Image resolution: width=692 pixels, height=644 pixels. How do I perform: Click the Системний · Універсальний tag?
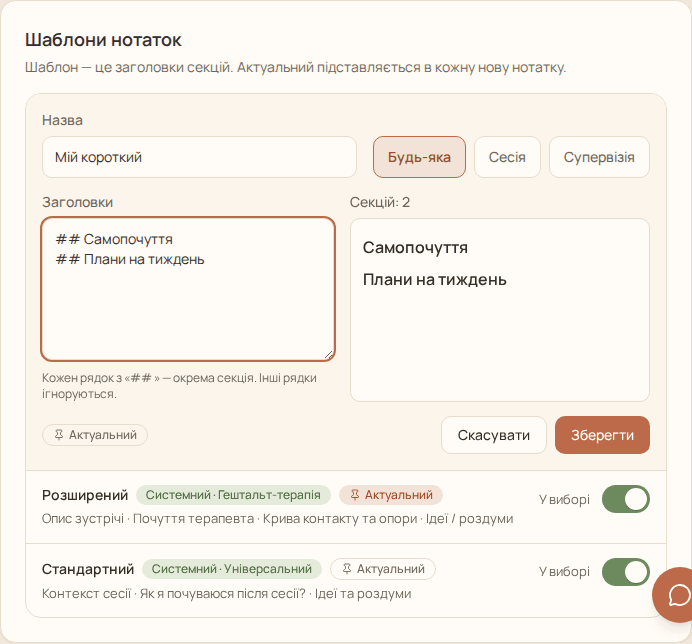click(232, 569)
